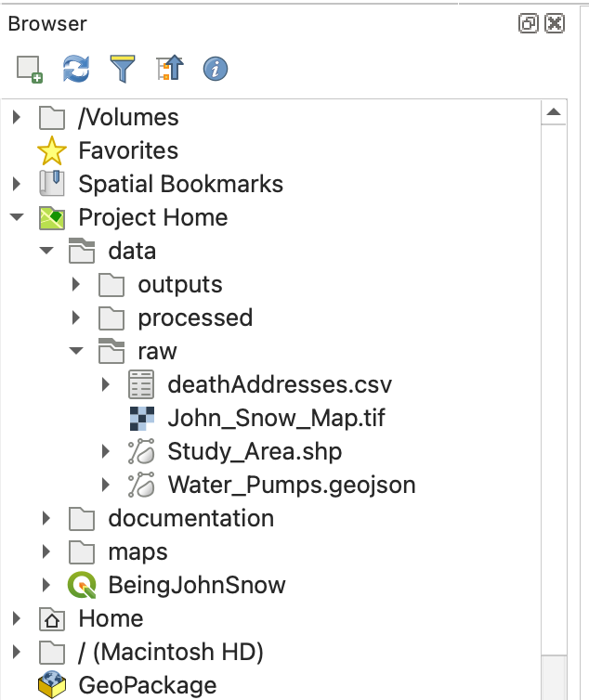Click the GeoPackage database icon
The image size is (589, 700).
pyautogui.click(x=52, y=685)
